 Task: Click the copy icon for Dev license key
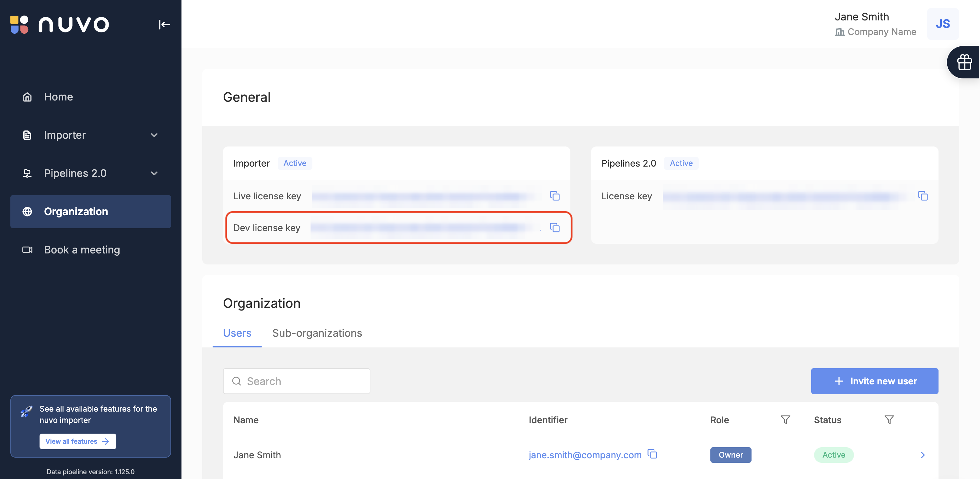pos(554,227)
